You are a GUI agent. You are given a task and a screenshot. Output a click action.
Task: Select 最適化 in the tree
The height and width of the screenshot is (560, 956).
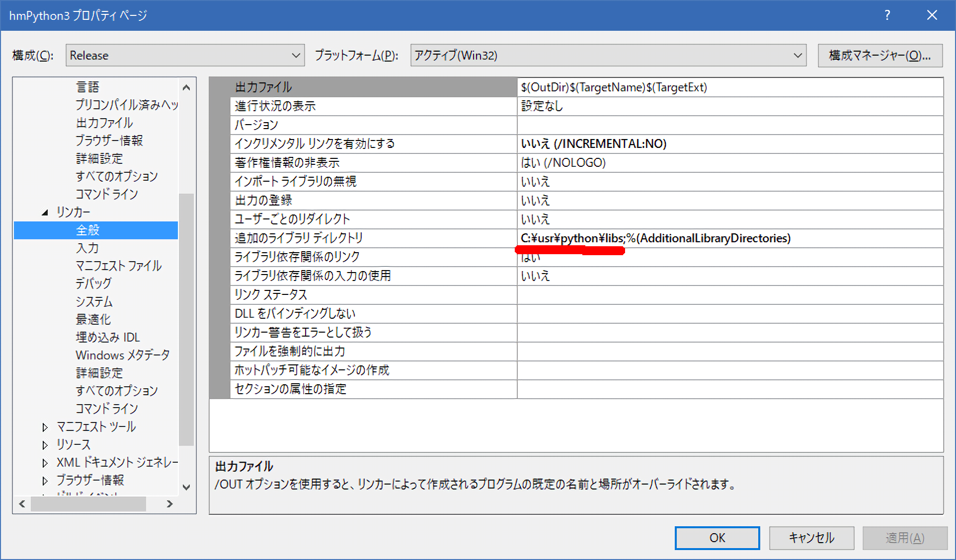tap(93, 319)
